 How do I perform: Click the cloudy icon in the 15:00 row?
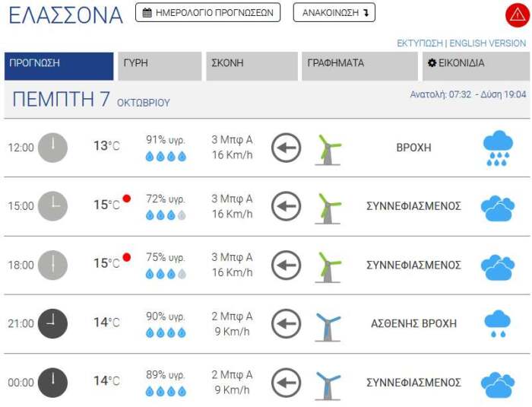coord(498,207)
